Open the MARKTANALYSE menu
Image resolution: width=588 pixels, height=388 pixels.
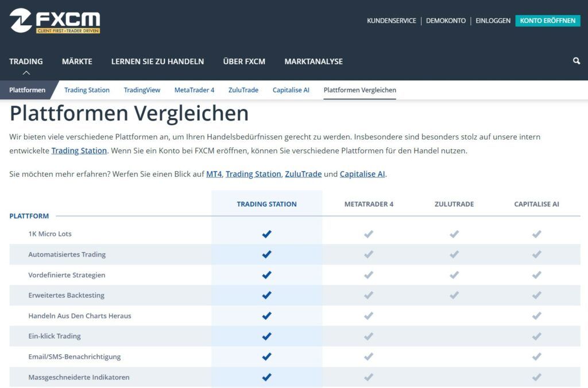[314, 61]
